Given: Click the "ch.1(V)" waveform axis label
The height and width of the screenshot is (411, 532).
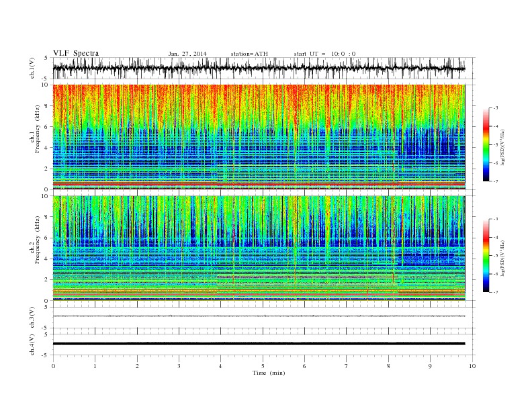Looking at the screenshot, I should 32,68.
